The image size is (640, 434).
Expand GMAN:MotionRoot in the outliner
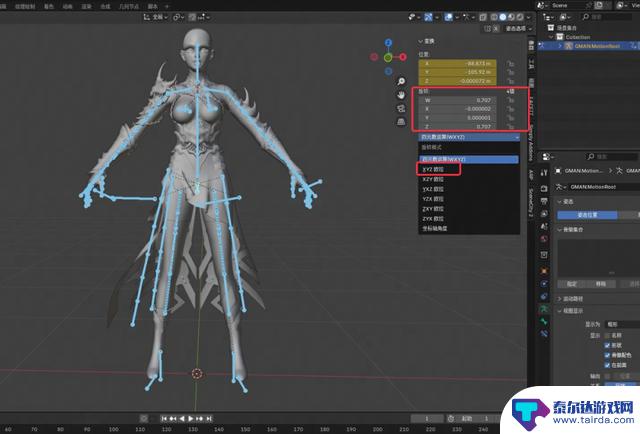pyautogui.click(x=560, y=46)
